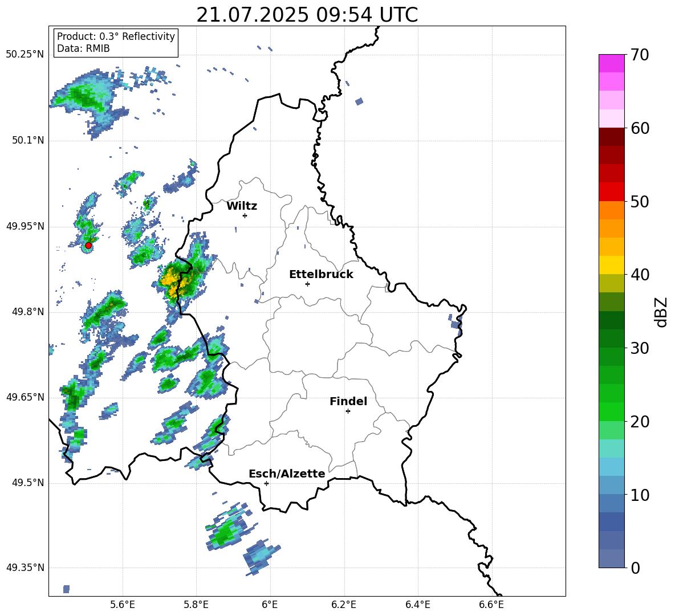Click the 6.2°E longitude label
The width and height of the screenshot is (675, 616).
click(x=344, y=605)
